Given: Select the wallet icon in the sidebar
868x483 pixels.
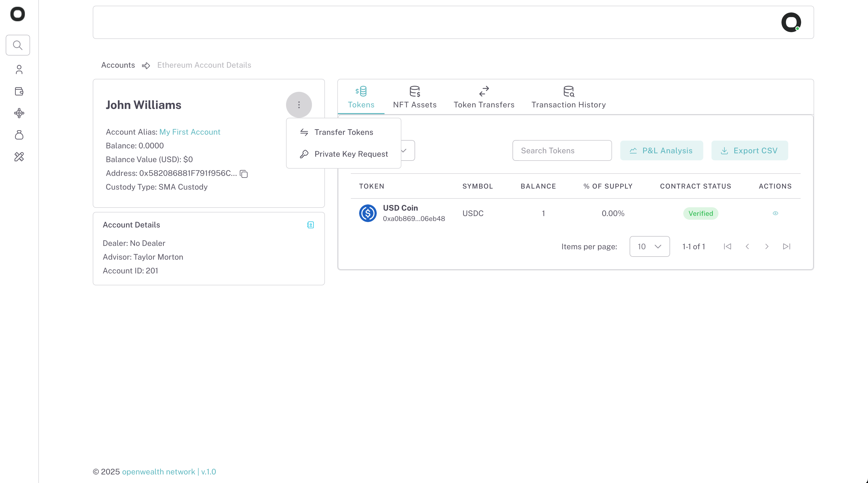Looking at the screenshot, I should (x=19, y=91).
